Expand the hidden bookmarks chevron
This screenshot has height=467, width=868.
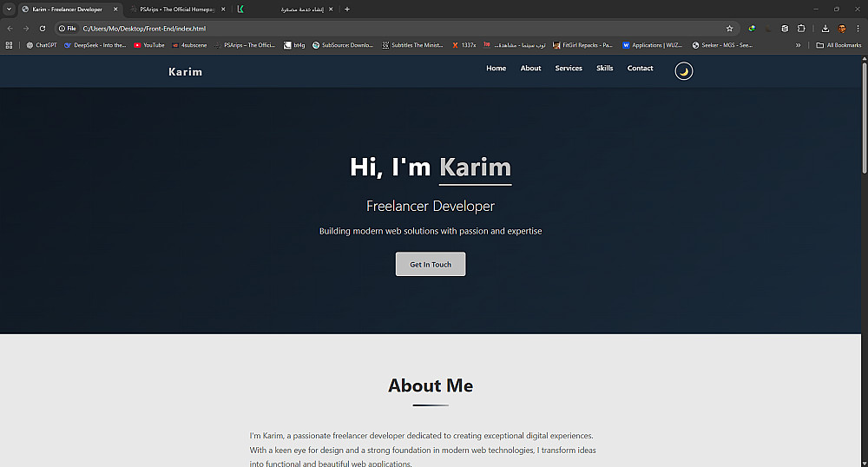[799, 45]
